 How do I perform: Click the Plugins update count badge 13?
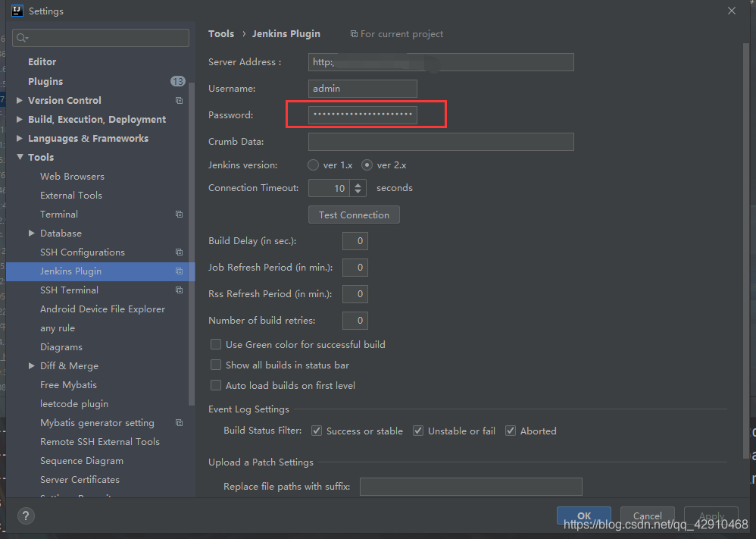[178, 81]
